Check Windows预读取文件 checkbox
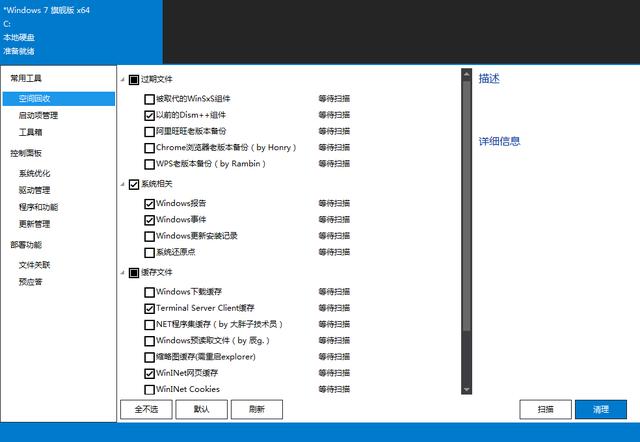This screenshot has width=640, height=442. click(x=149, y=341)
